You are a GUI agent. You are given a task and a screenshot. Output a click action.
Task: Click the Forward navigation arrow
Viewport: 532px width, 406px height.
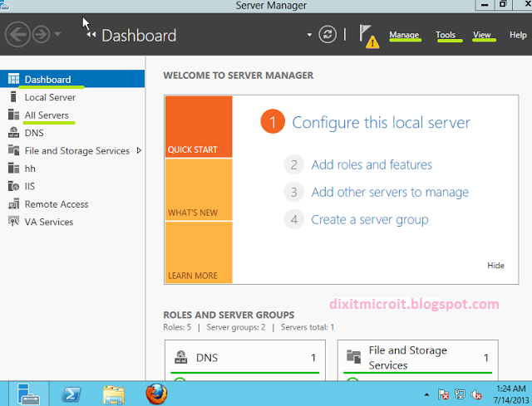pyautogui.click(x=41, y=34)
